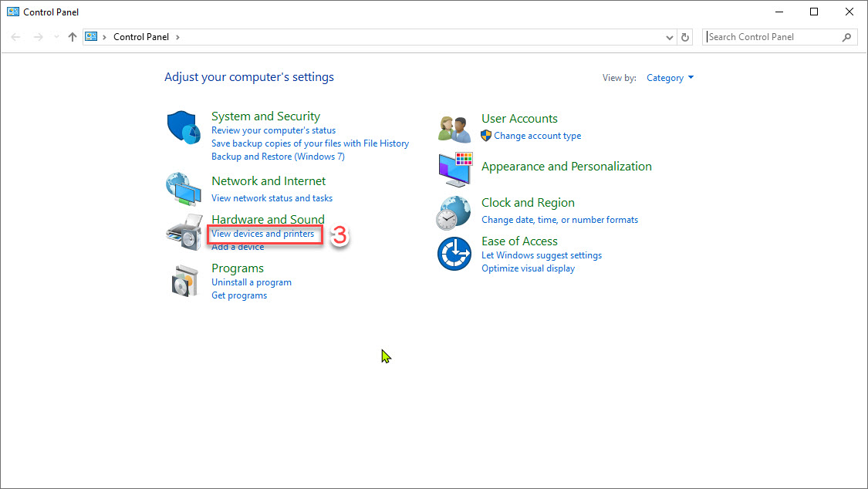Click the Control Panel icon in address bar
The height and width of the screenshot is (489, 868).
(91, 36)
